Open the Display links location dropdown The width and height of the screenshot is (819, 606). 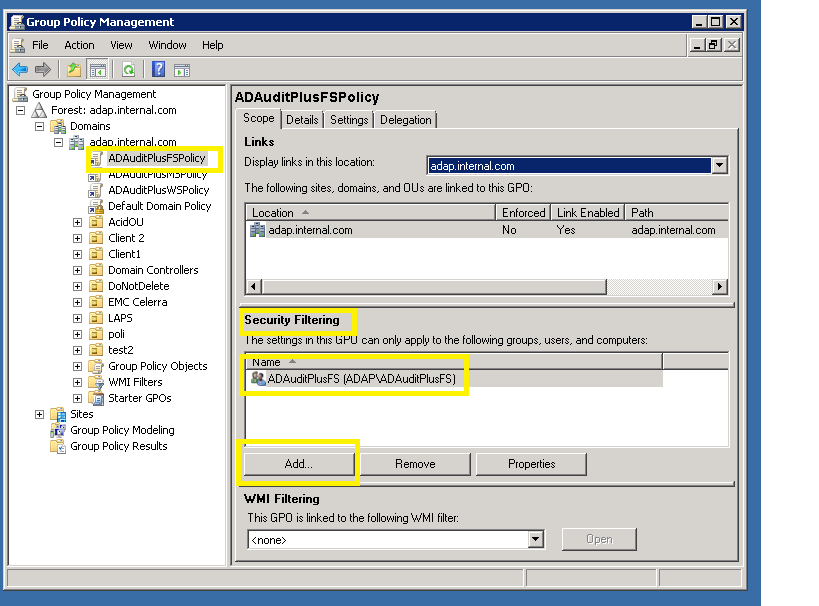click(x=718, y=166)
